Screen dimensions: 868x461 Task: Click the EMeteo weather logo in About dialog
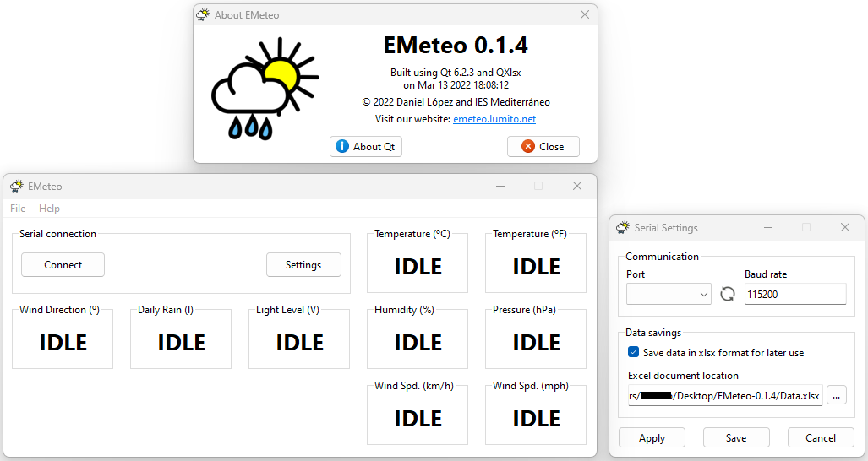pos(265,89)
